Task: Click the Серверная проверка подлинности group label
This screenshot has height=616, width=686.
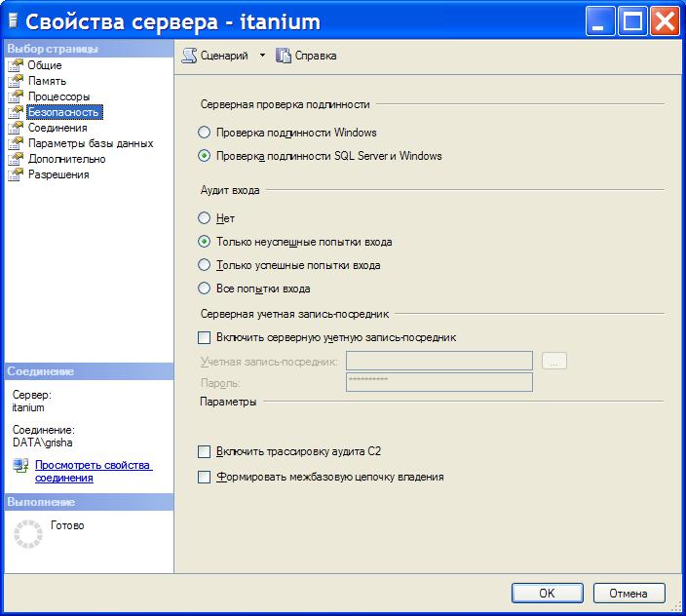Action: 286,104
